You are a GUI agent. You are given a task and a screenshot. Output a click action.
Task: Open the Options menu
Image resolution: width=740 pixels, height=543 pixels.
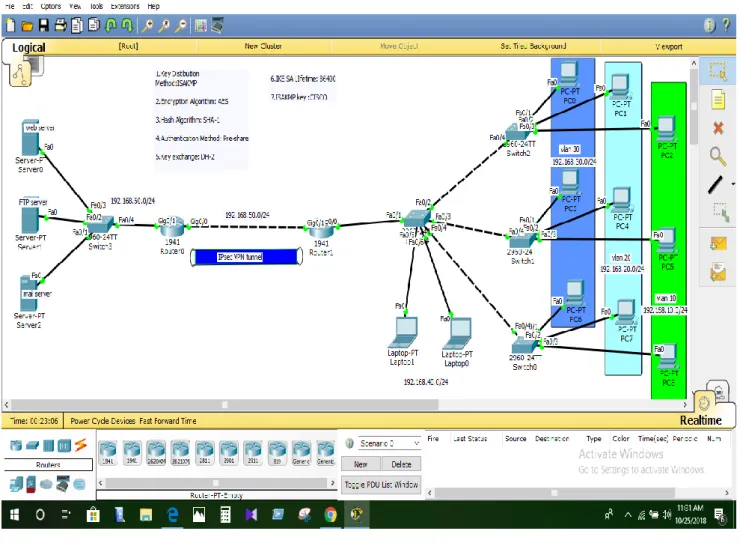(x=50, y=6)
